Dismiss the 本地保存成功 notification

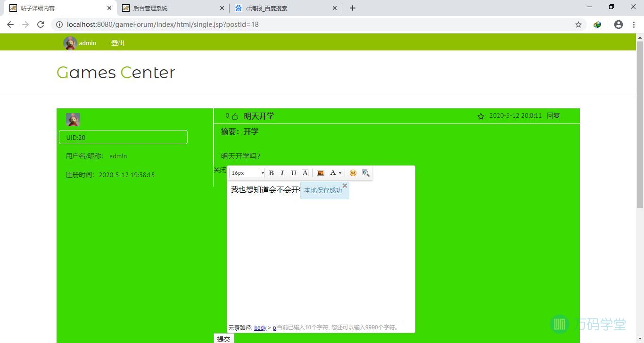click(345, 186)
